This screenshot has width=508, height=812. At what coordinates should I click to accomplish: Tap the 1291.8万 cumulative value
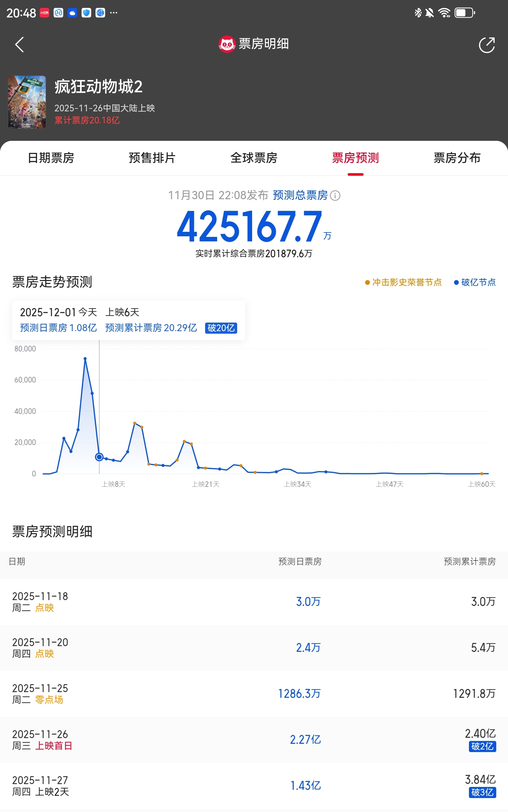tap(474, 694)
